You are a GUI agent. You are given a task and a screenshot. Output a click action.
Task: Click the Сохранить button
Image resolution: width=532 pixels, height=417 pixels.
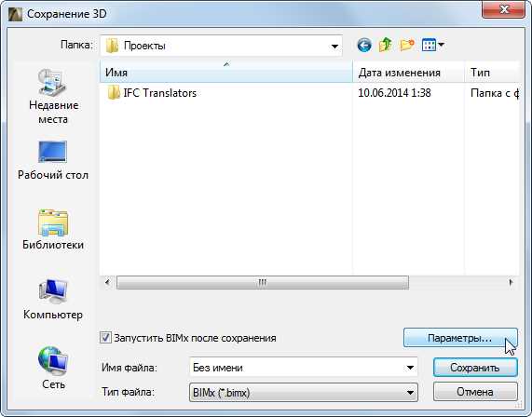tap(475, 368)
